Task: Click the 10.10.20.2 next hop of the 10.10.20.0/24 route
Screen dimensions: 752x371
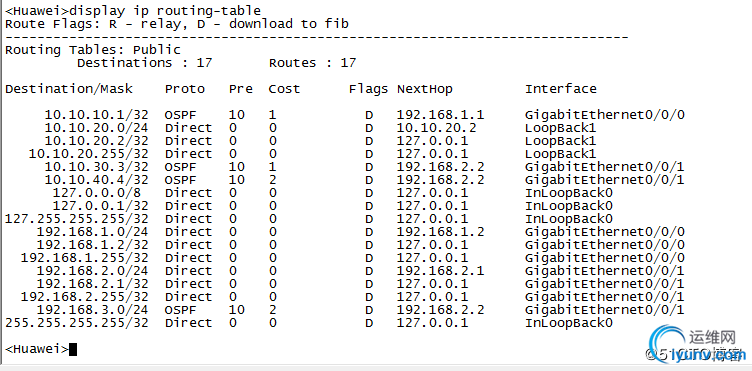Action: [436, 128]
